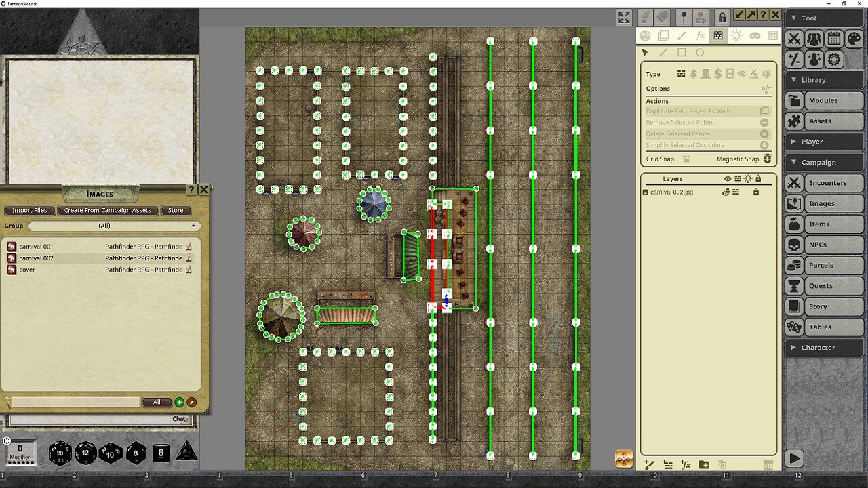Expand the Player section in the sidebar

793,141
